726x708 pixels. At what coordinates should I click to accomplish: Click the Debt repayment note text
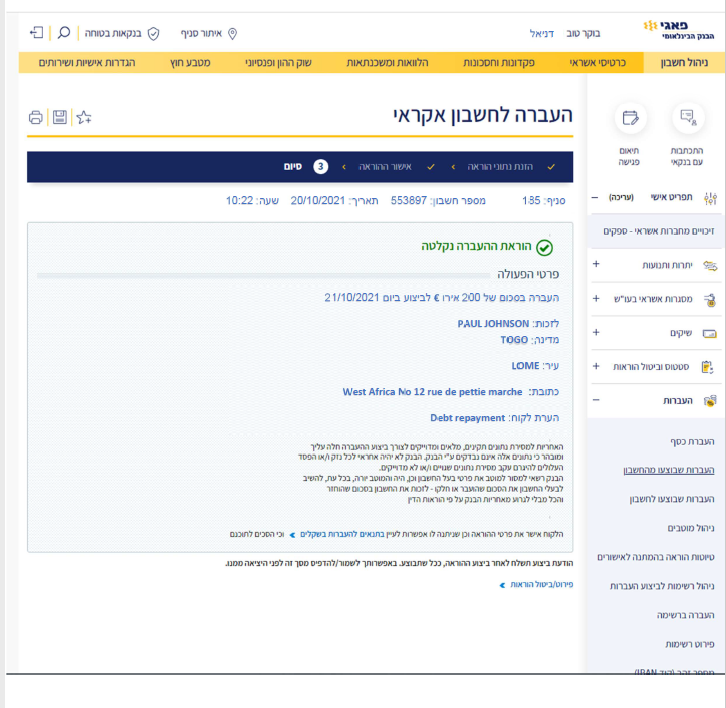(467, 418)
